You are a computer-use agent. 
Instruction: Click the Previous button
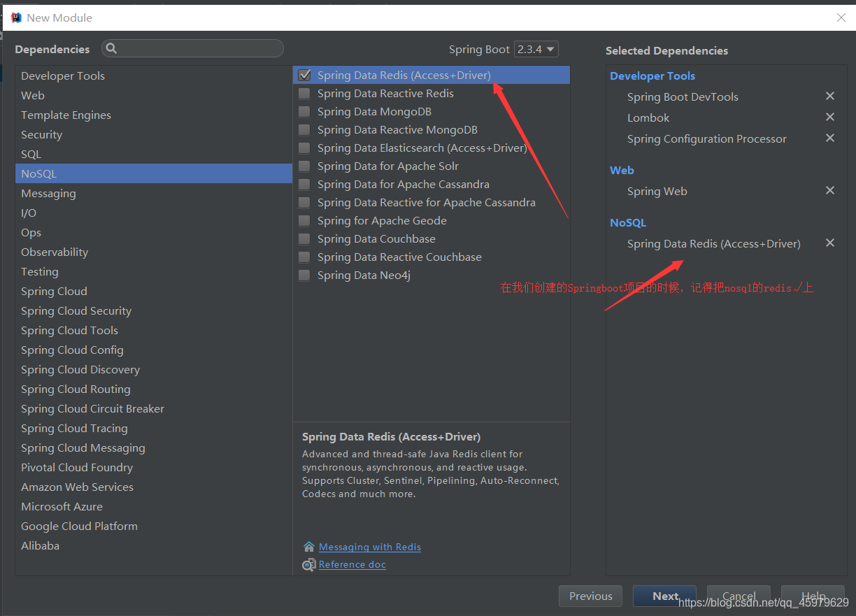[590, 596]
